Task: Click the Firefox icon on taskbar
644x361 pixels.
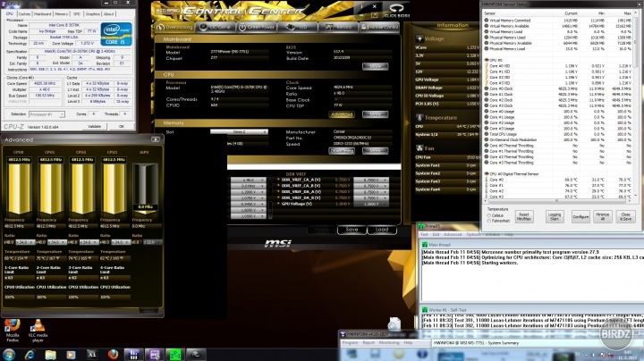Action: pos(113,355)
